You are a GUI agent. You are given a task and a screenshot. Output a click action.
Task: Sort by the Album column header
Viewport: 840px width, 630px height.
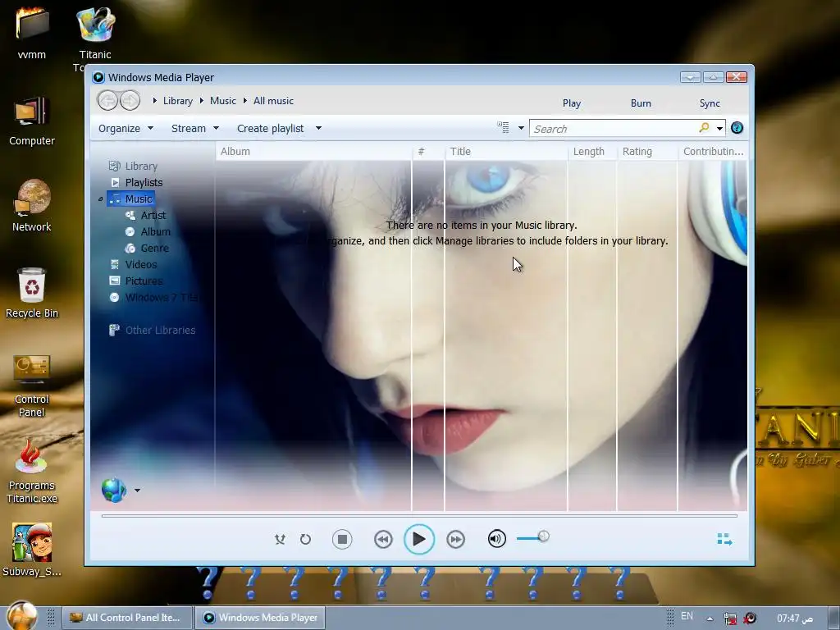tap(314, 152)
